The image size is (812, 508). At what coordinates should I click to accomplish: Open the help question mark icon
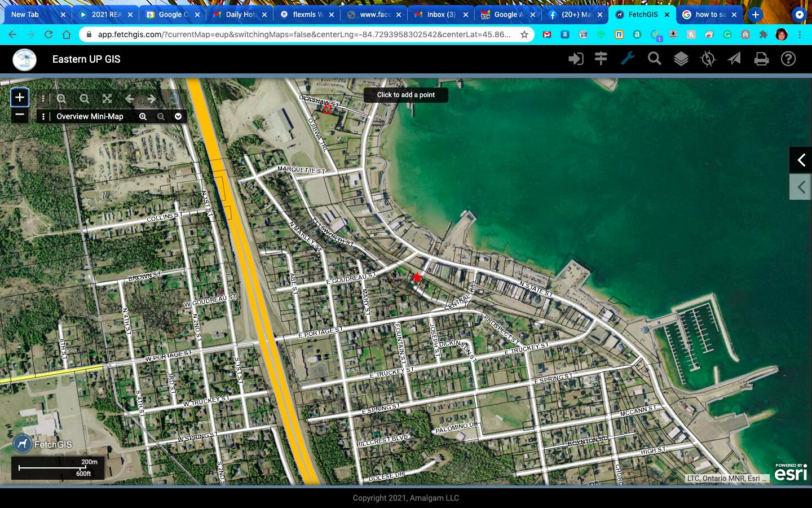(788, 59)
